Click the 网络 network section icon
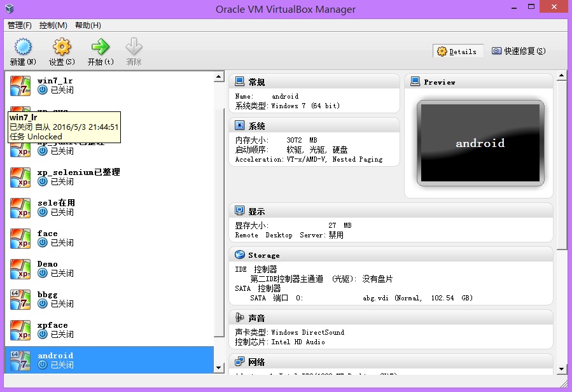Viewport: 572px width, 392px height. click(x=240, y=361)
